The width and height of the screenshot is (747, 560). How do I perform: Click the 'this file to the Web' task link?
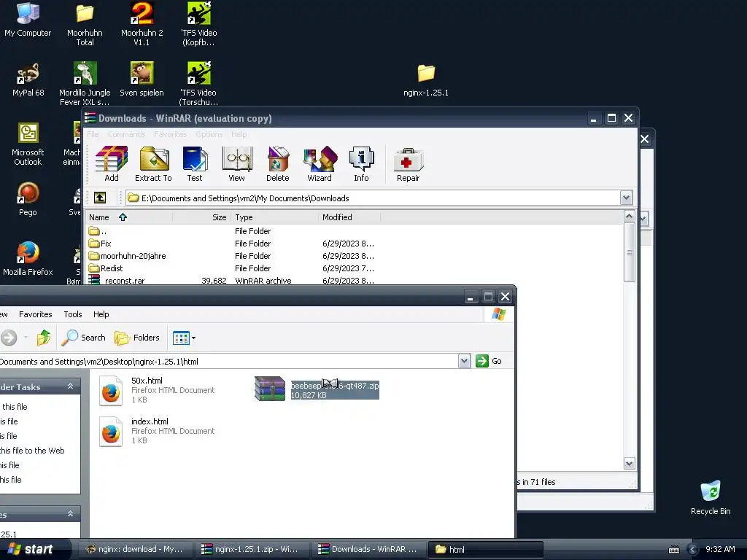point(32,451)
